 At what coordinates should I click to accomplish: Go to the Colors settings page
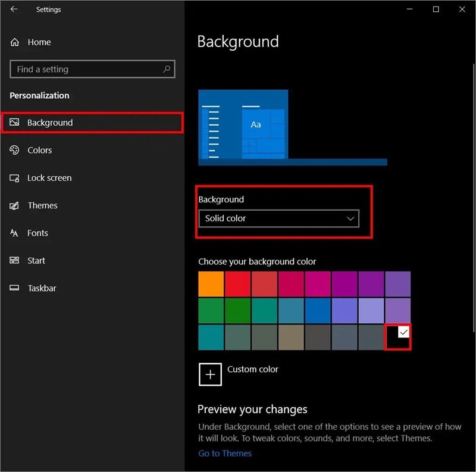pos(40,151)
